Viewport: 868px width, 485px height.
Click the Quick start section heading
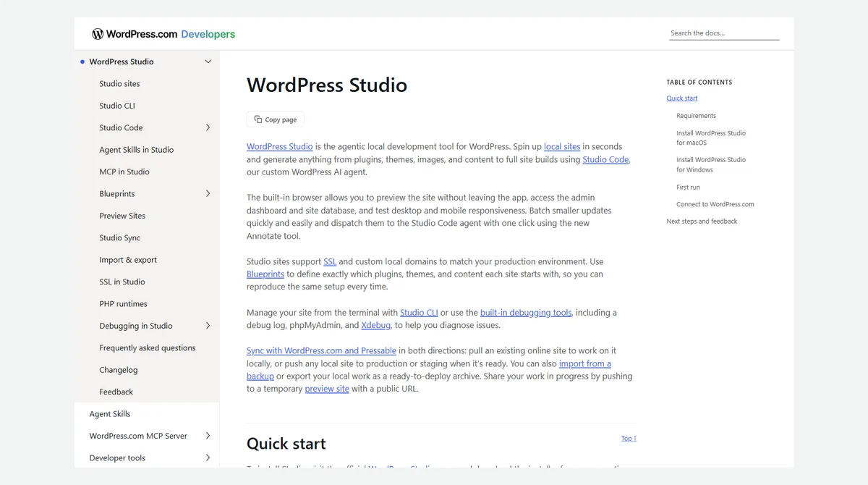coord(286,444)
